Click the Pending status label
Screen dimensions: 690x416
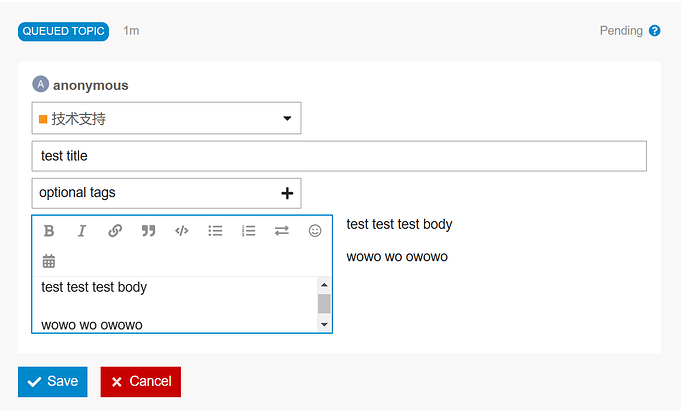[x=621, y=31]
